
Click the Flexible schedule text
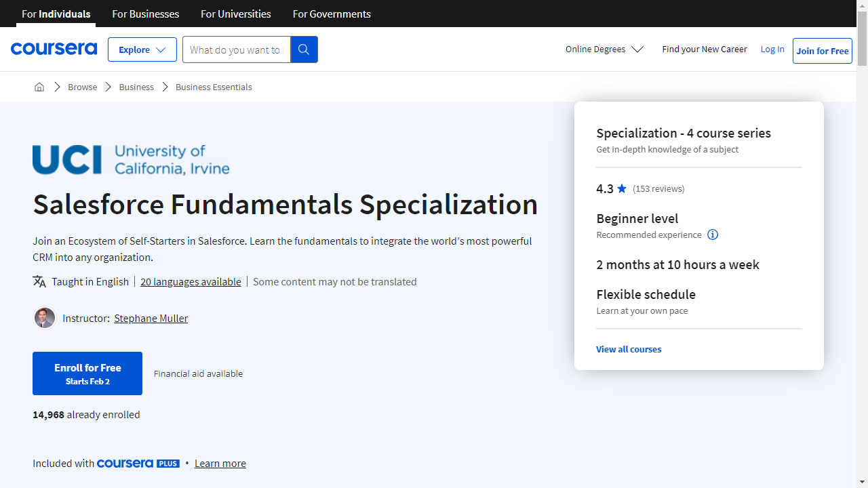click(x=646, y=294)
